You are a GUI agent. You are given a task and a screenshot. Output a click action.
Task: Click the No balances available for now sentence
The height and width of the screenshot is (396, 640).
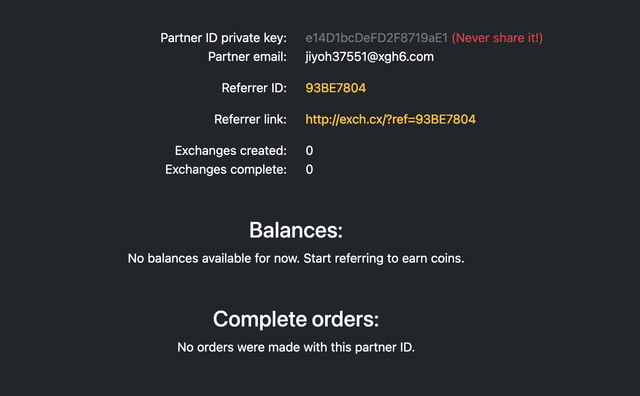tap(214, 258)
